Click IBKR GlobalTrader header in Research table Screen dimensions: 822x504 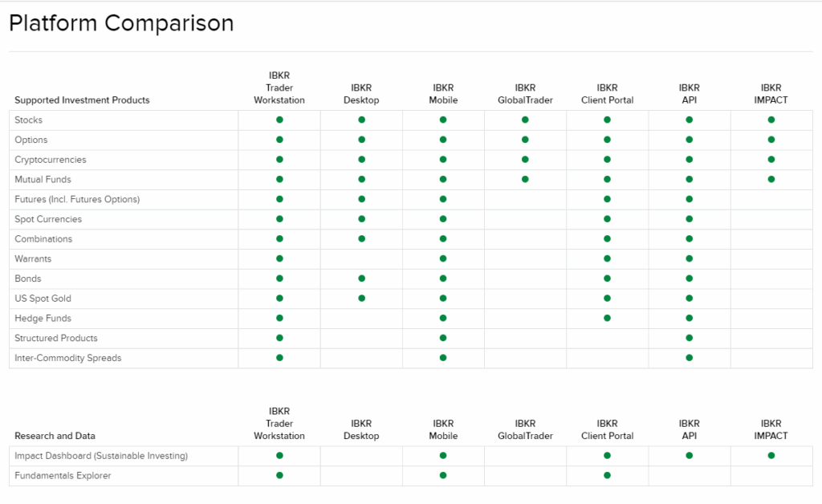[525, 429]
